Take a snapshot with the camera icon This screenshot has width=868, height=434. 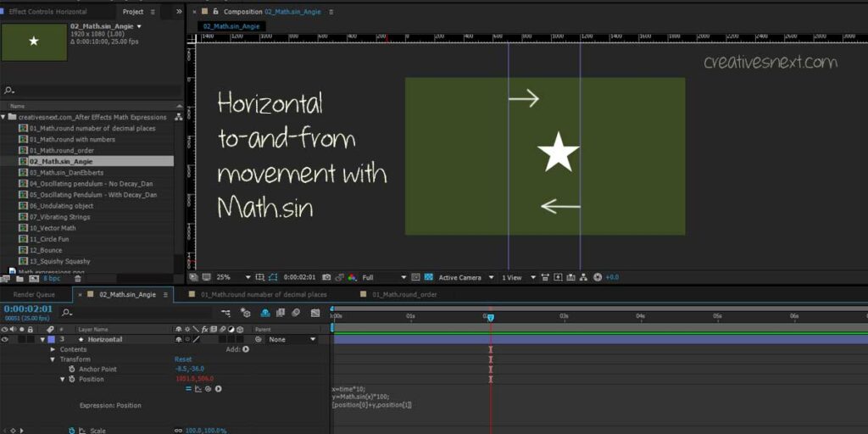coord(326,277)
